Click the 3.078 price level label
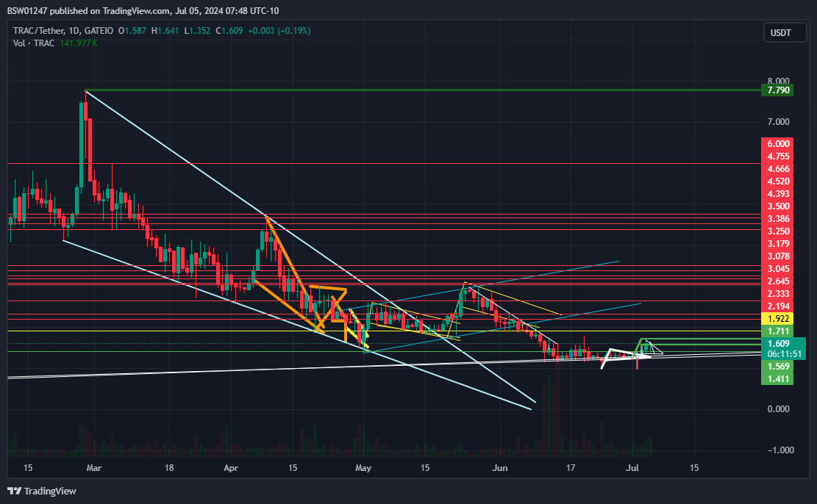This screenshot has height=504, width=817. click(777, 256)
